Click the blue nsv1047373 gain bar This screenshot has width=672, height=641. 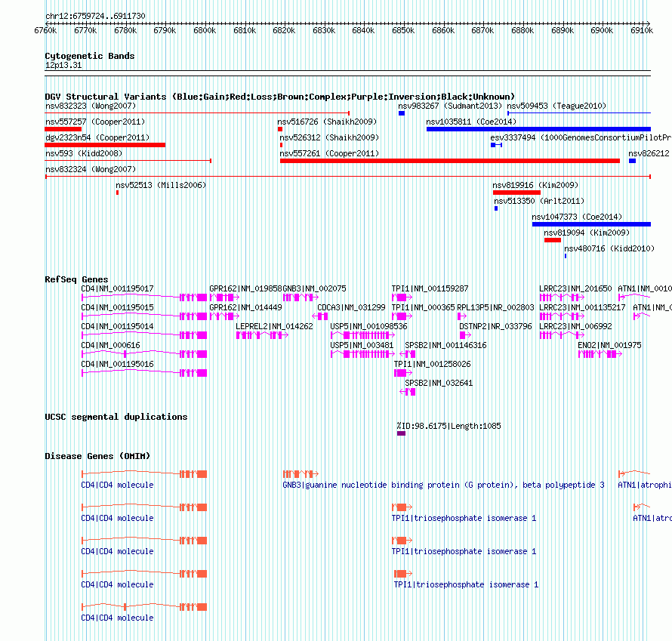pyautogui.click(x=591, y=224)
